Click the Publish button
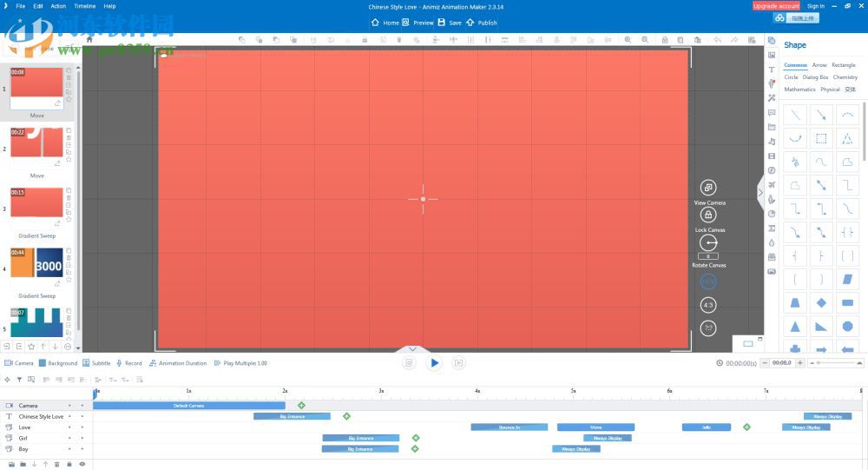Screen dimensions: 868x470 481,23
